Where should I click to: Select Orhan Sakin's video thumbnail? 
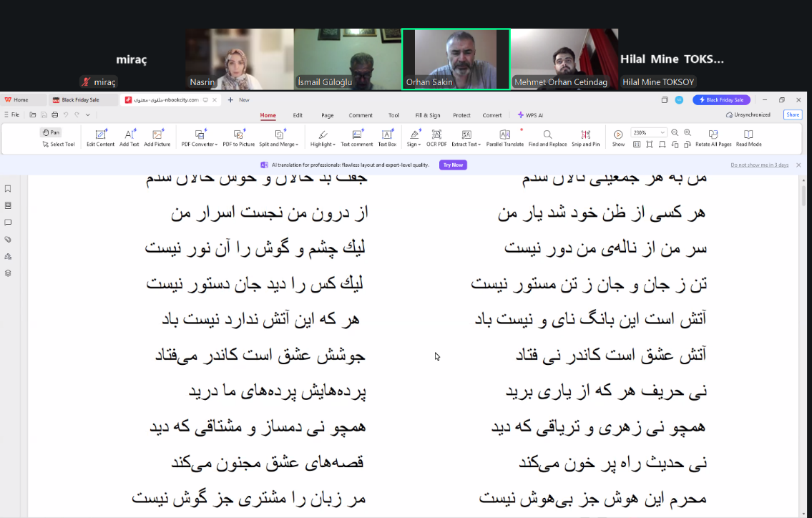tap(456, 59)
